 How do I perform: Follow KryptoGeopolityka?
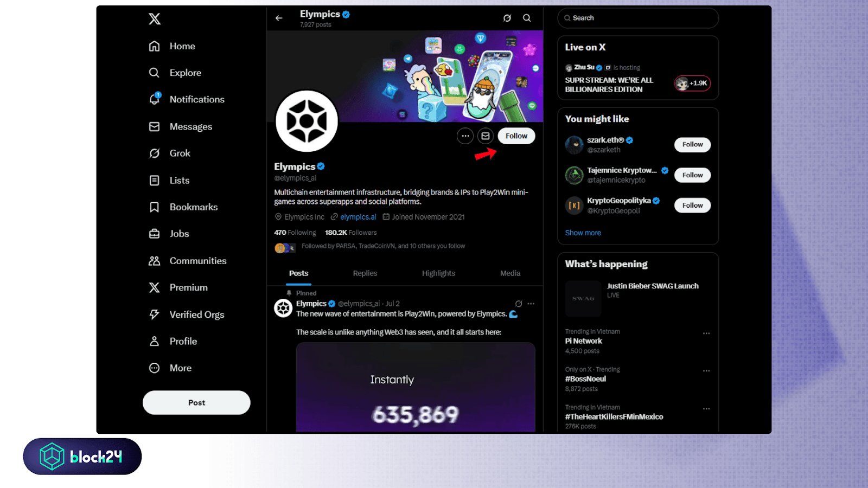click(x=693, y=206)
